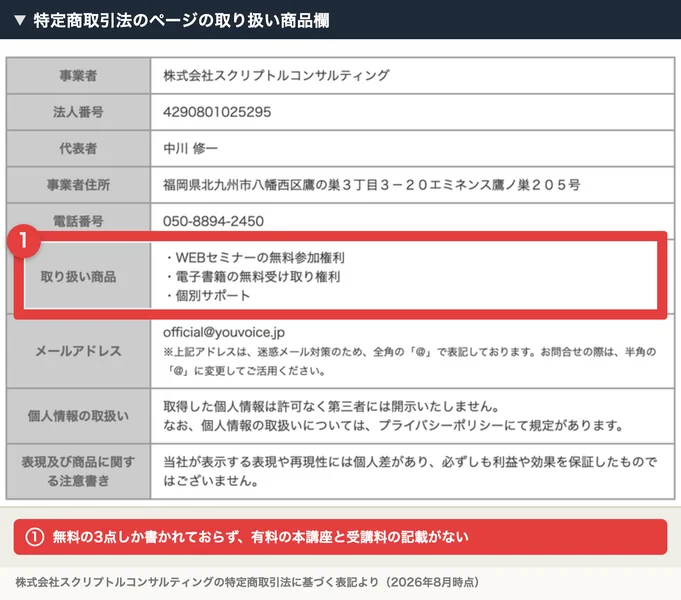681x600 pixels.
Task: Click the address starting with 福岡県北九州市
Action: [372, 185]
